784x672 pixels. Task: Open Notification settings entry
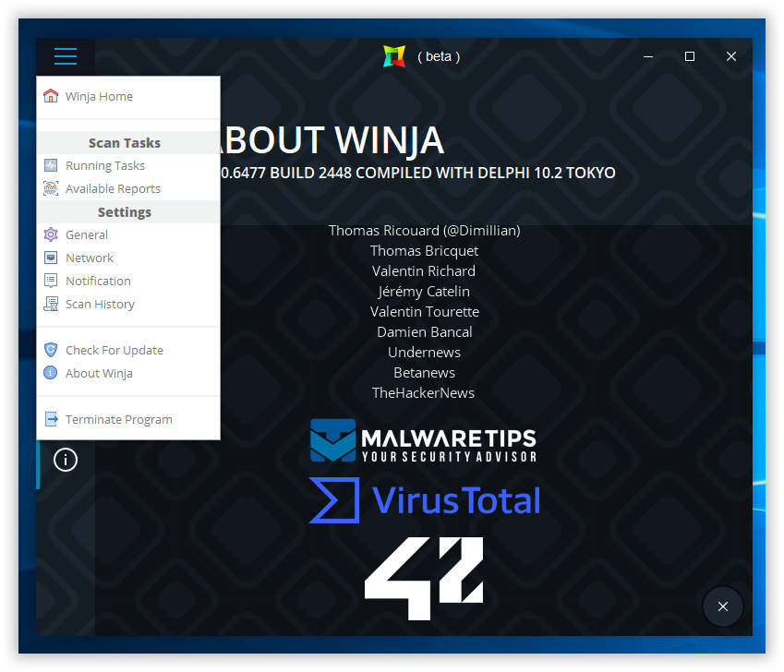click(128, 281)
